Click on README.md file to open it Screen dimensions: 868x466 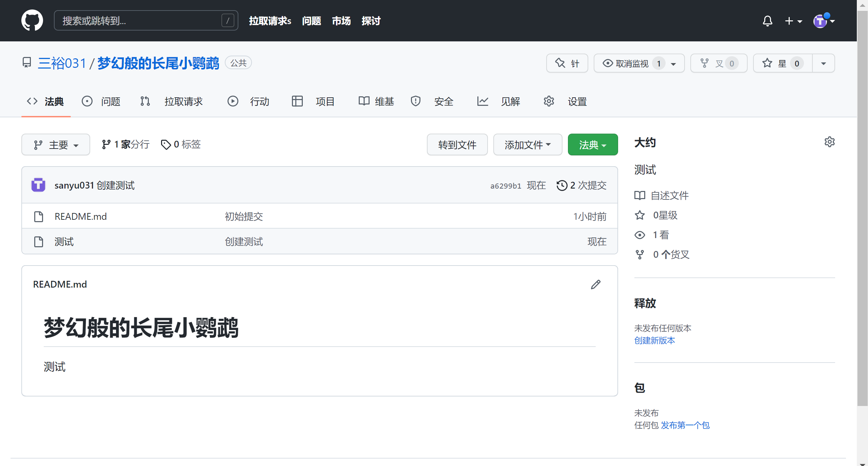click(81, 216)
